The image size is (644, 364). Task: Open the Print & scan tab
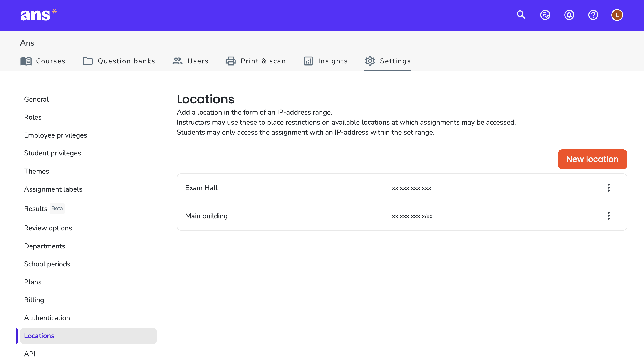[256, 61]
